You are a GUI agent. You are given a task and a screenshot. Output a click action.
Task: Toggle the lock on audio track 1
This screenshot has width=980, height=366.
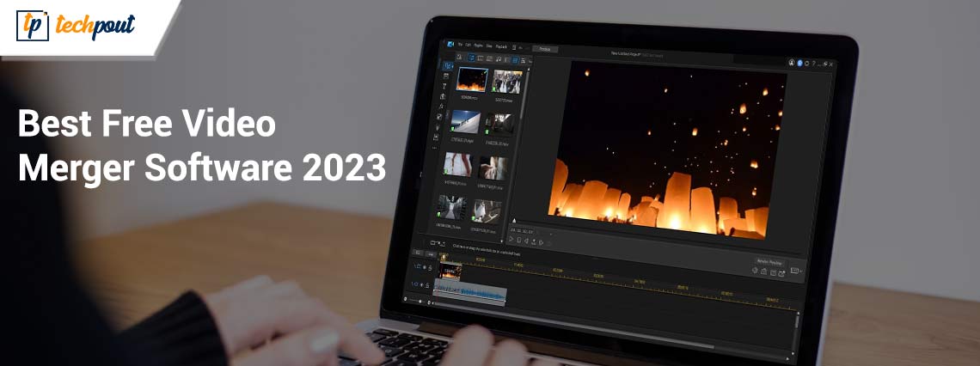[x=427, y=285]
